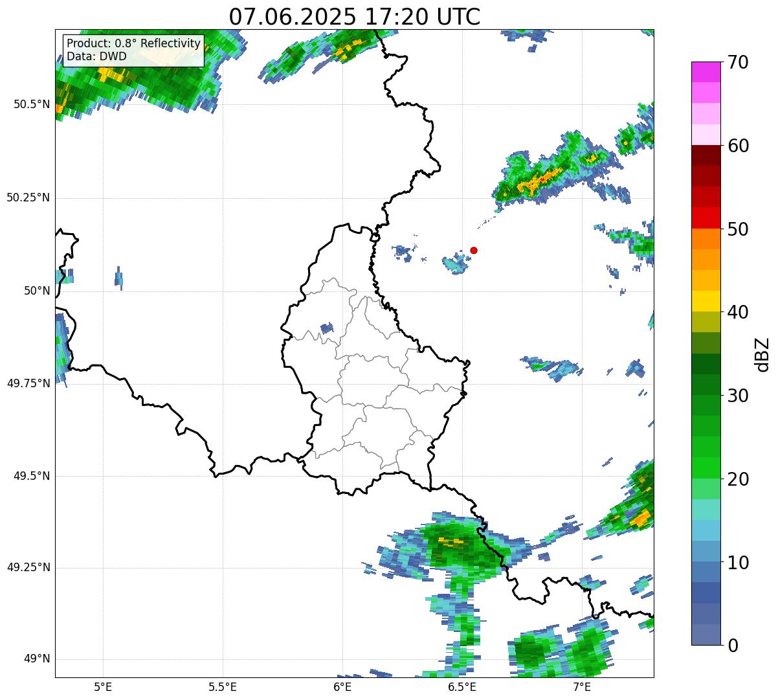Click the 7°E longitude label
The height and width of the screenshot is (700, 778).
(x=582, y=686)
